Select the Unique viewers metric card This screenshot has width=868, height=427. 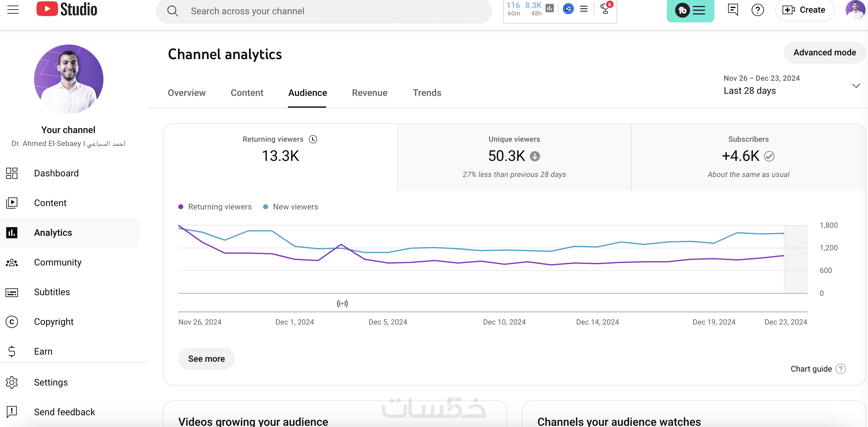point(514,157)
